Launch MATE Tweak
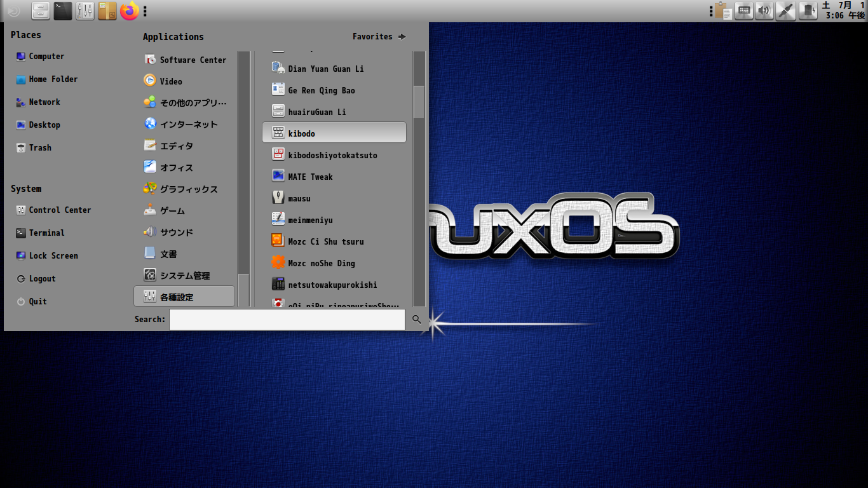The height and width of the screenshot is (488, 868). pos(334,177)
